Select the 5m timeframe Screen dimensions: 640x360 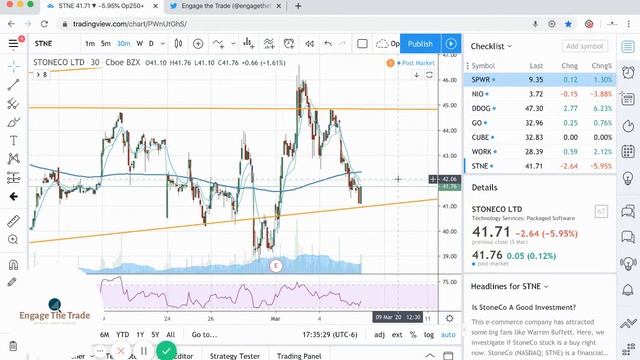pos(106,43)
